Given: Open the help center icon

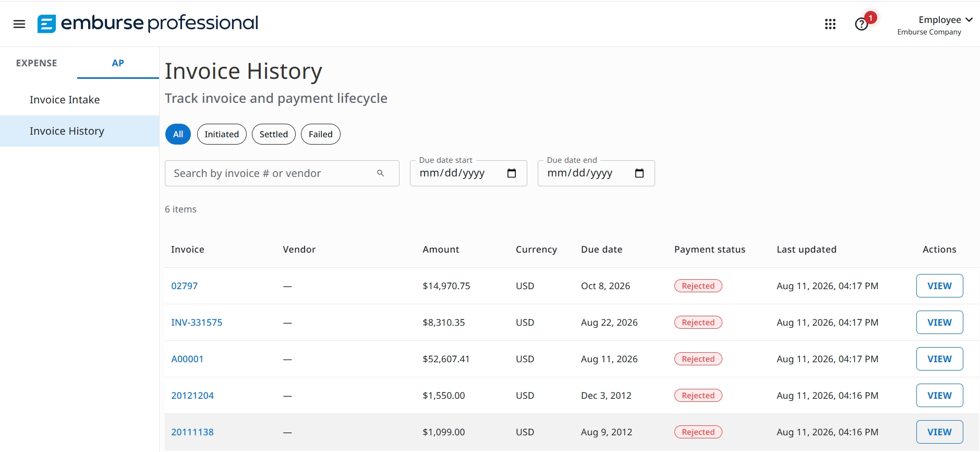Looking at the screenshot, I should click(x=861, y=25).
